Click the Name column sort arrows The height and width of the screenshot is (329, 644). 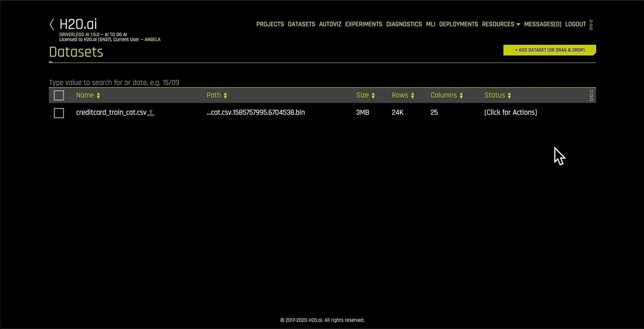pos(98,95)
